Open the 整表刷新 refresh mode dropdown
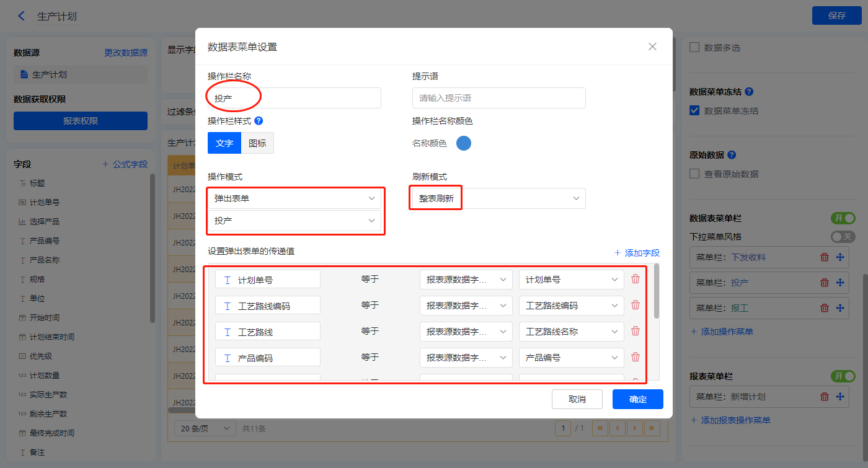This screenshot has height=468, width=868. coord(498,198)
